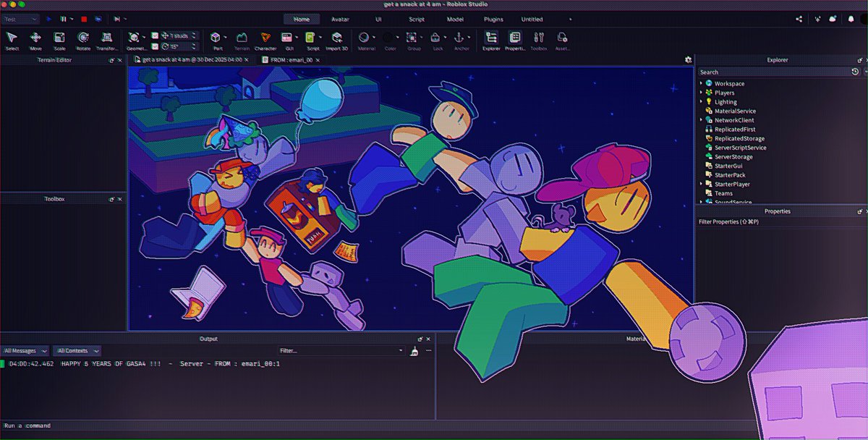Activate the Move tool
This screenshot has width=868, height=440.
(x=35, y=40)
